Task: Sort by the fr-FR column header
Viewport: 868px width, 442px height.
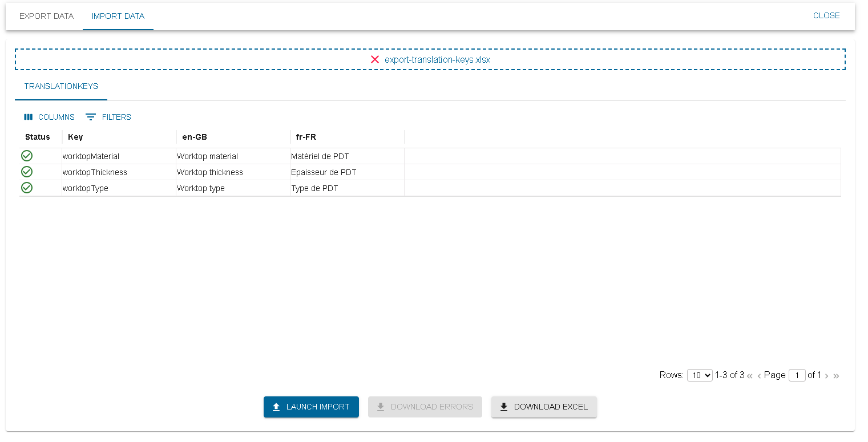Action: (347, 137)
